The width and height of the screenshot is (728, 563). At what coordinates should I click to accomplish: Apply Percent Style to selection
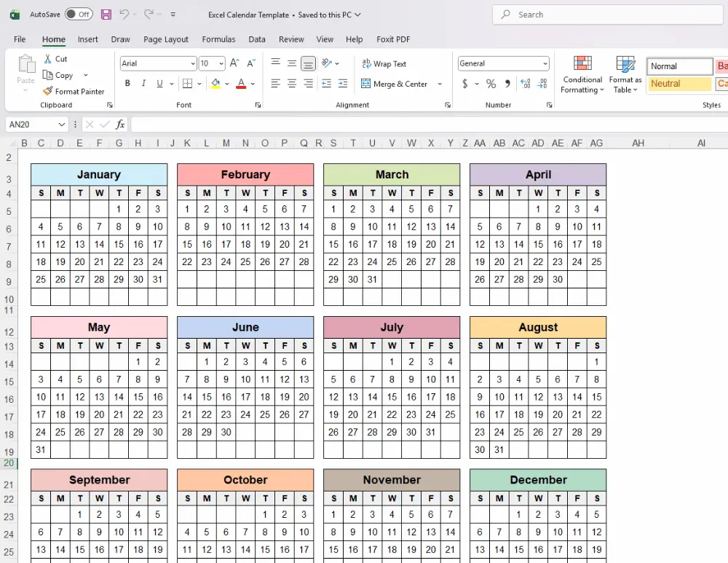pos(491,84)
